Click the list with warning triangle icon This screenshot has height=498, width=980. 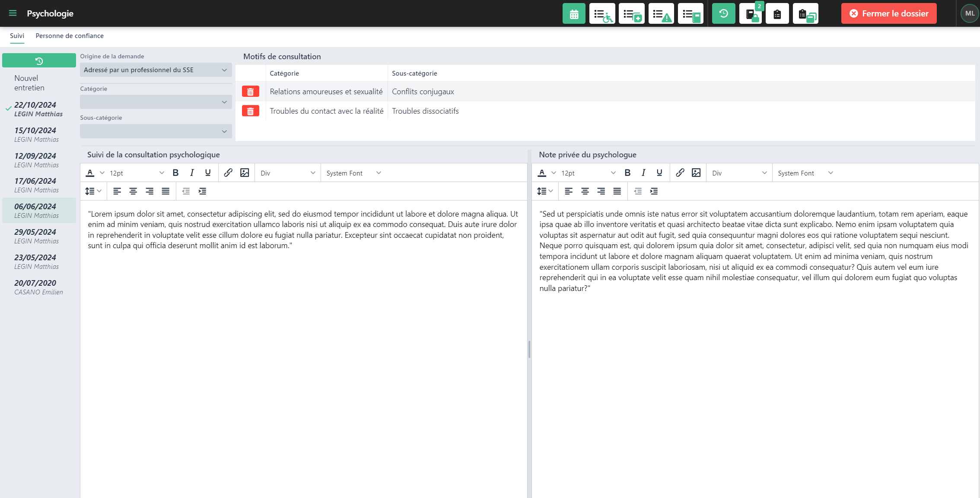click(x=661, y=14)
